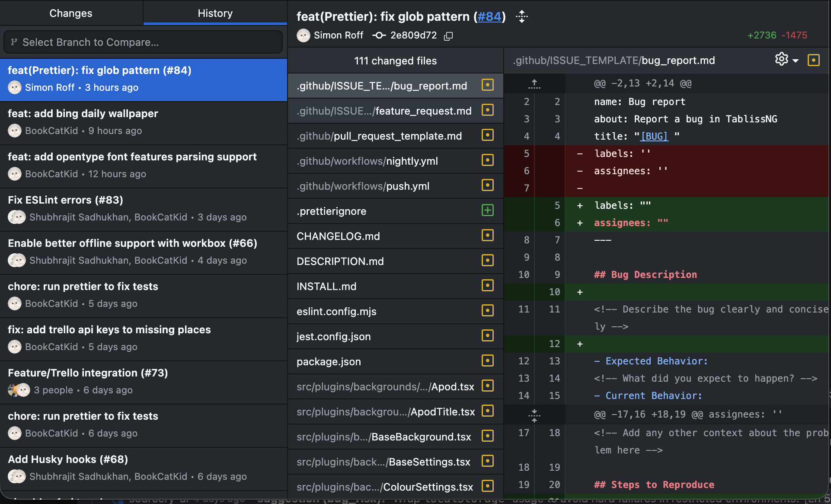Click the Select Branch to Compare field

pos(143,42)
